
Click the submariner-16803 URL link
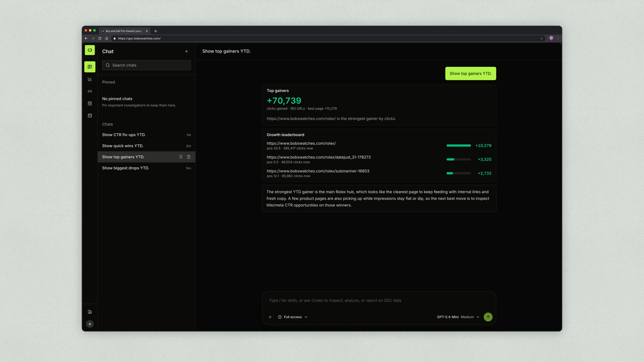(318, 171)
